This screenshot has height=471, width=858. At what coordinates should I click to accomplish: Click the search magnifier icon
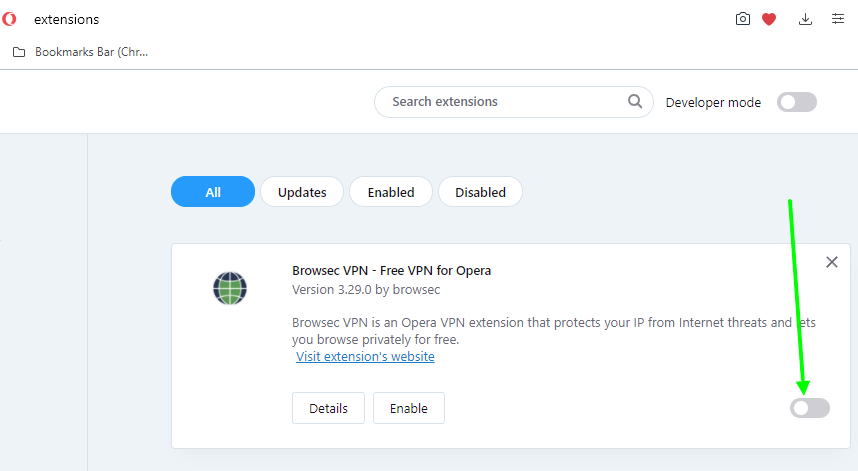coord(635,101)
